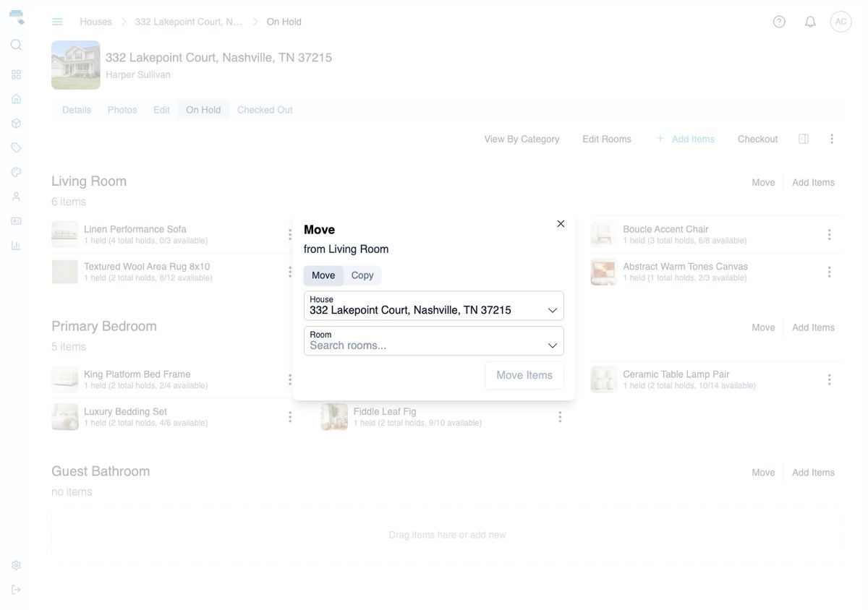Click the Fiddle Leaf Fig thumbnail
868x610 pixels.
point(334,417)
